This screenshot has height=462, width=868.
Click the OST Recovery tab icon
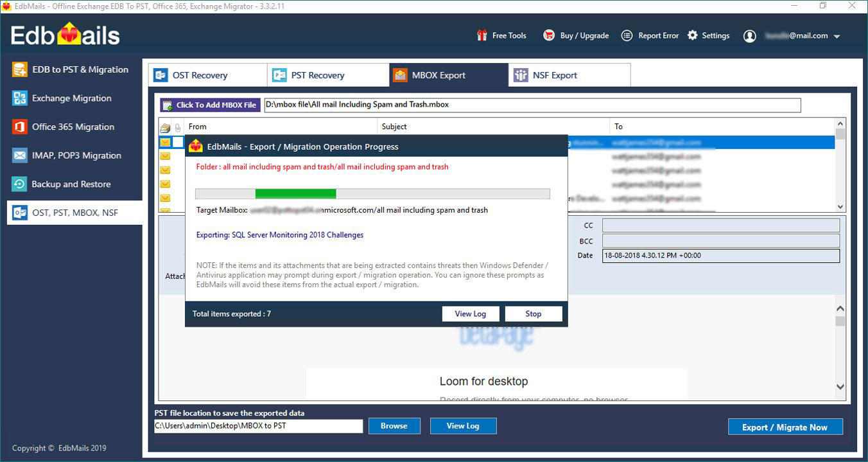pos(161,75)
